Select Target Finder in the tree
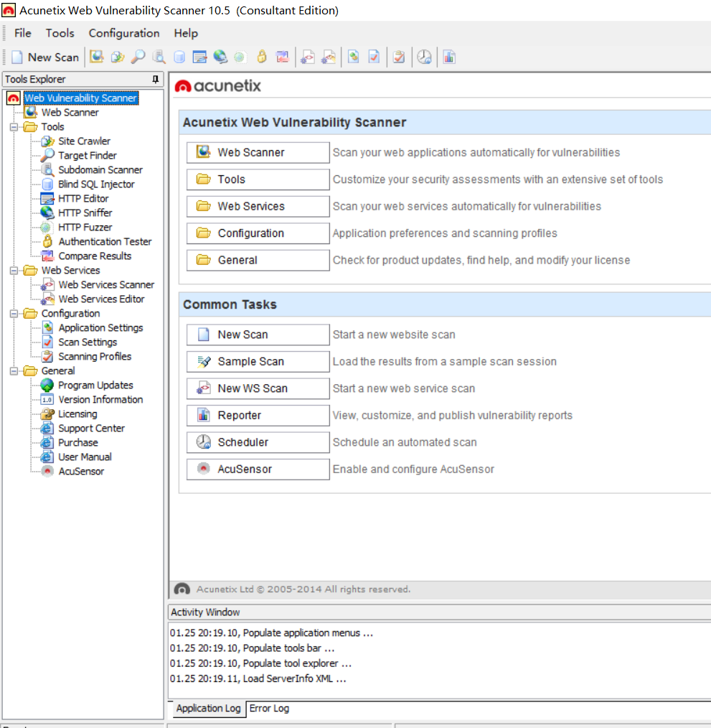 pos(88,156)
